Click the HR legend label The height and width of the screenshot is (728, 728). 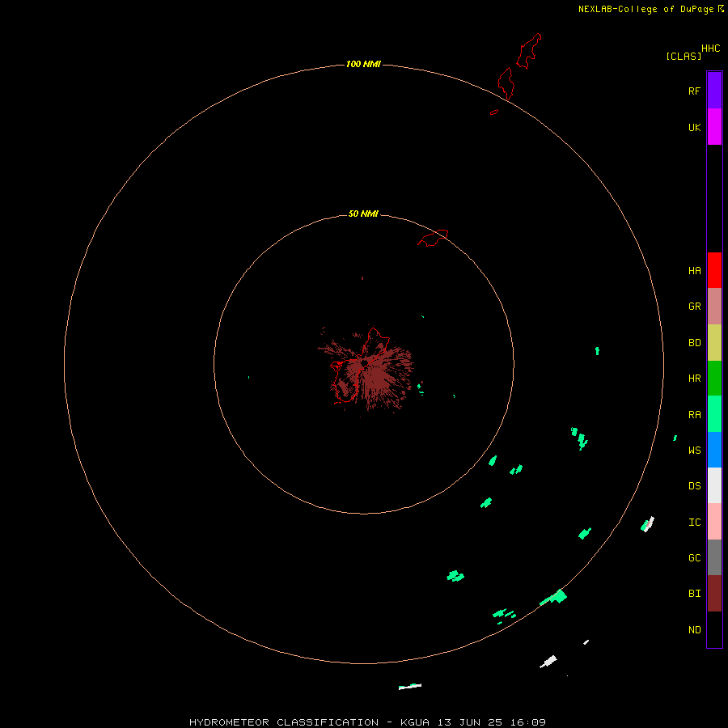coord(694,379)
